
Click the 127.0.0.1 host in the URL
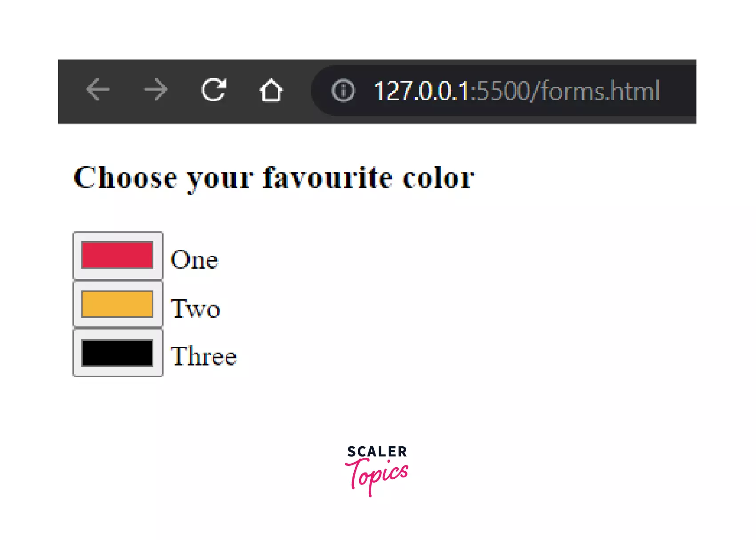pyautogui.click(x=421, y=91)
